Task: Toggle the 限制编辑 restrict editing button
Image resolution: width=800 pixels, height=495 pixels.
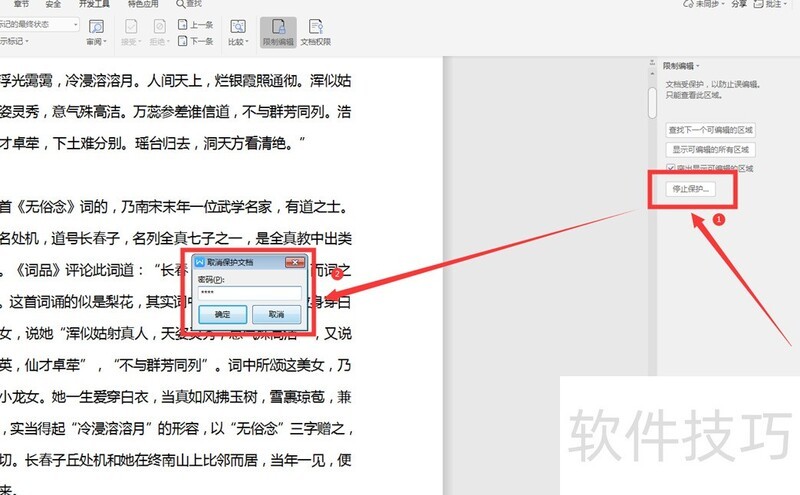Action: click(278, 32)
